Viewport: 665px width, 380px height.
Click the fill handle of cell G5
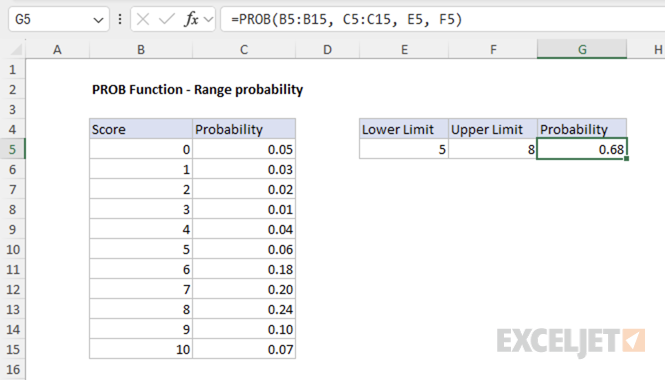click(x=626, y=159)
